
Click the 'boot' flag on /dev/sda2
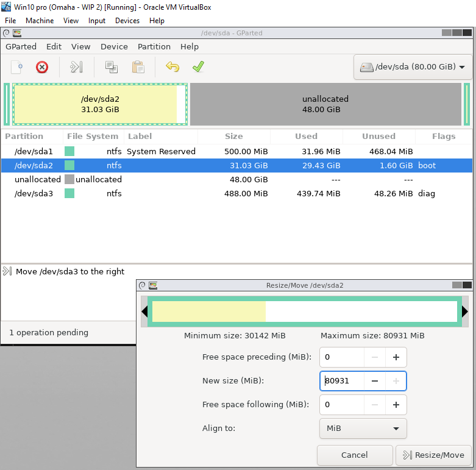tap(427, 165)
